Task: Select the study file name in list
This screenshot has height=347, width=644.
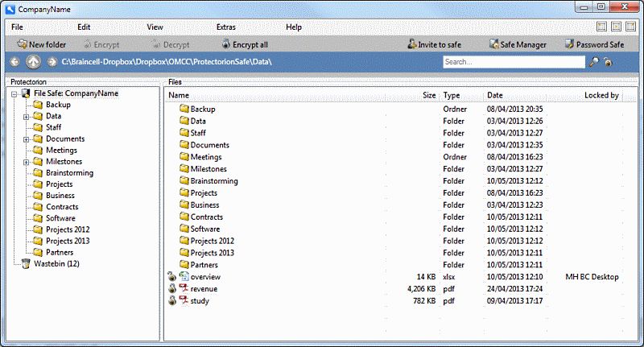Action: (x=200, y=300)
